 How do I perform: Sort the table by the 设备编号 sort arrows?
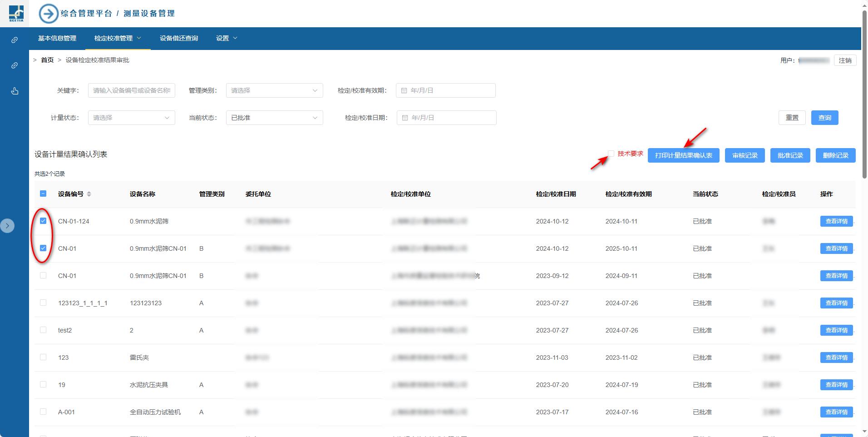click(x=89, y=194)
